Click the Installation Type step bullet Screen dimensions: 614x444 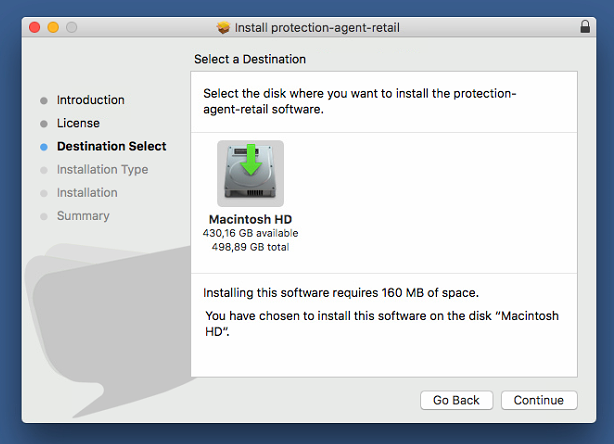44,170
